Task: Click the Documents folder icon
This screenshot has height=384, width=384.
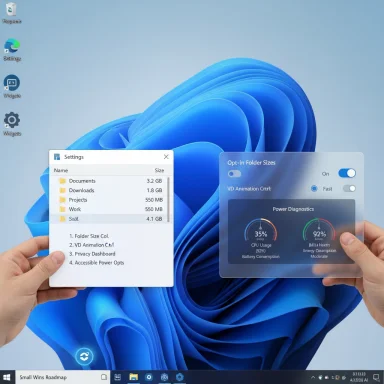Action: click(62, 181)
